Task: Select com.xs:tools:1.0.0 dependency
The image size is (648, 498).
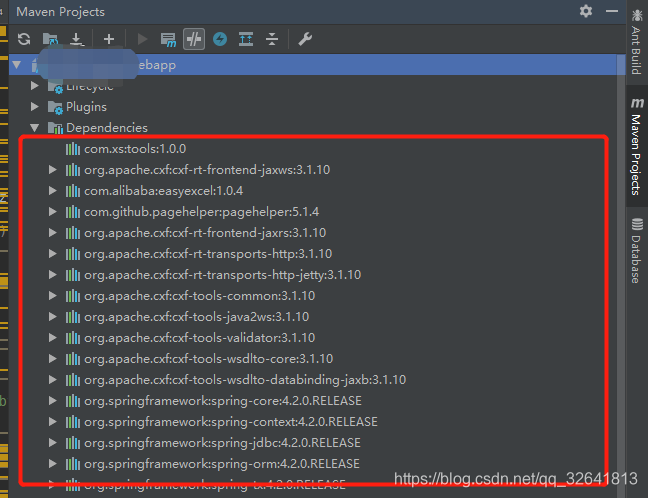Action: pyautogui.click(x=135, y=149)
